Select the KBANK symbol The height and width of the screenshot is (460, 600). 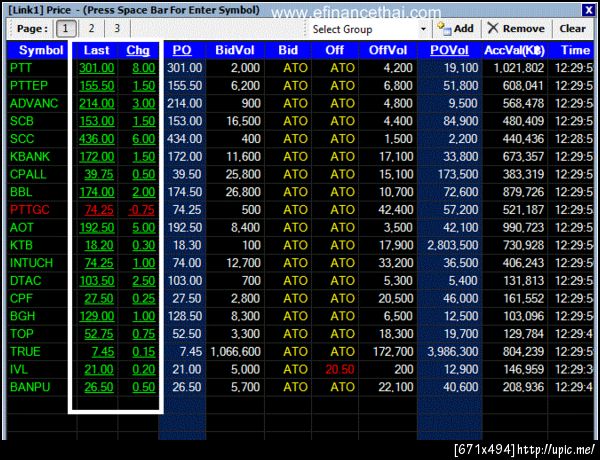point(30,157)
